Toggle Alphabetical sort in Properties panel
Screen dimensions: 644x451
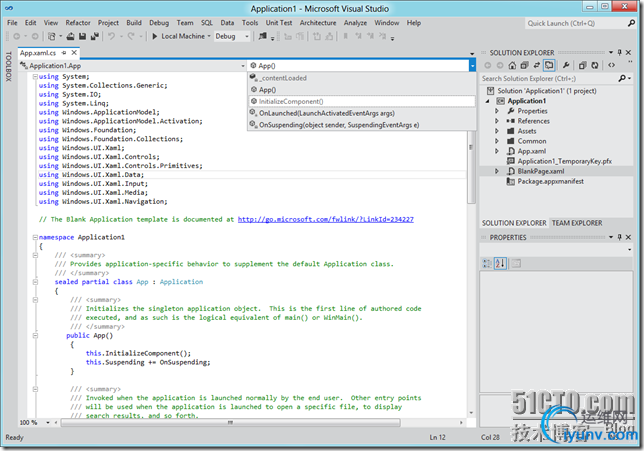(501, 263)
